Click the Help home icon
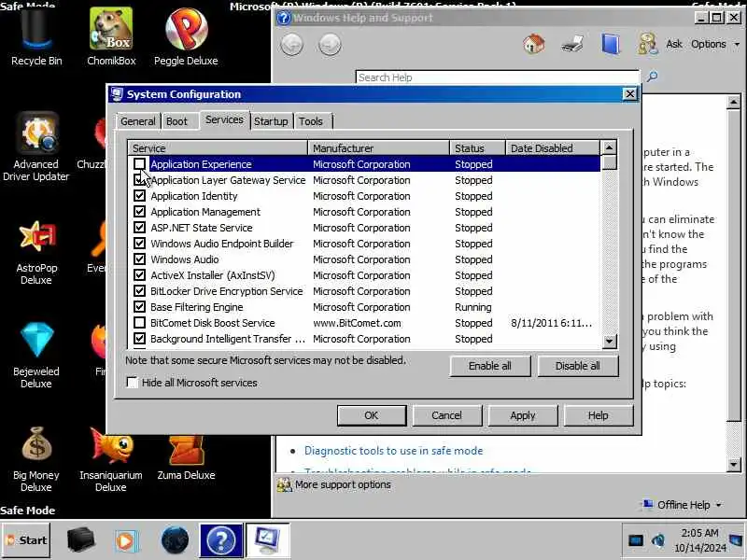 coord(533,44)
